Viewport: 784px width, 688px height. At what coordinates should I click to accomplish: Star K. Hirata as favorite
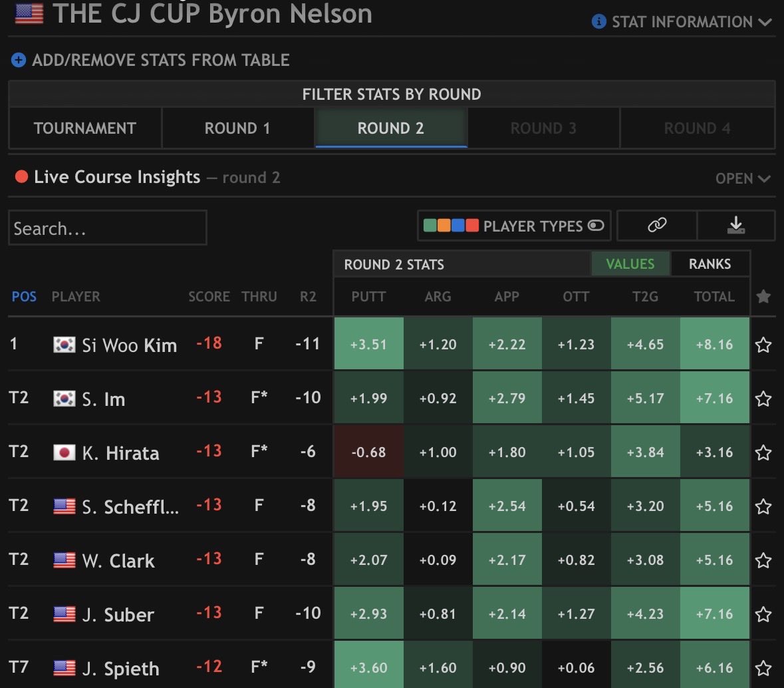[763, 453]
